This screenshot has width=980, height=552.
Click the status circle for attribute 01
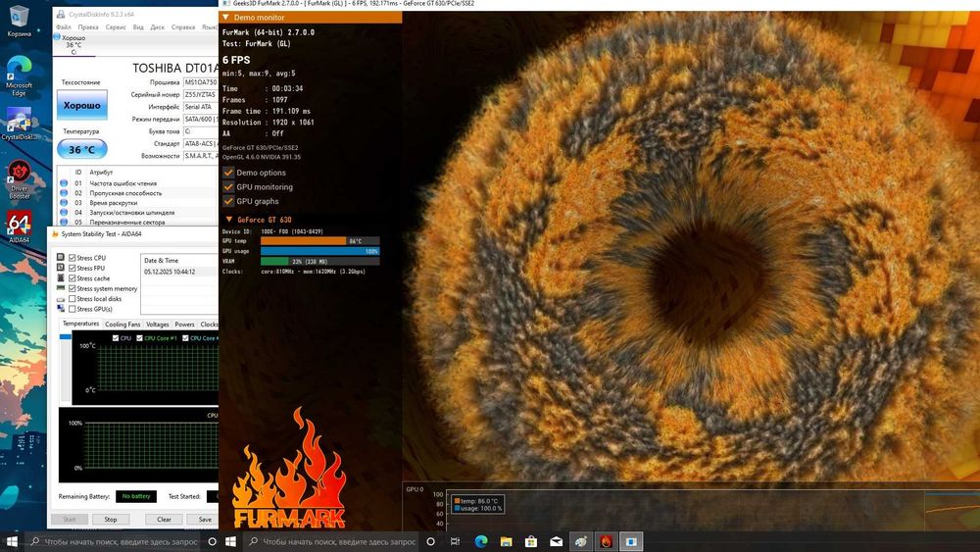[64, 183]
